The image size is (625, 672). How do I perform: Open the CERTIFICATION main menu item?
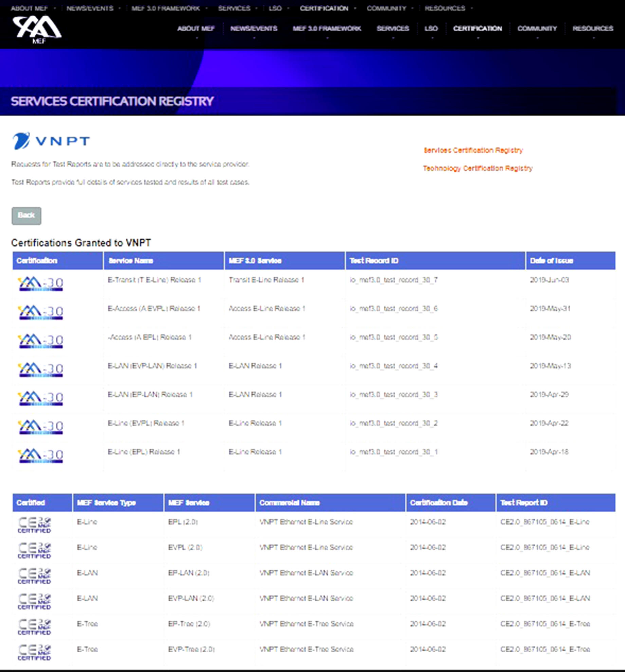tap(477, 29)
